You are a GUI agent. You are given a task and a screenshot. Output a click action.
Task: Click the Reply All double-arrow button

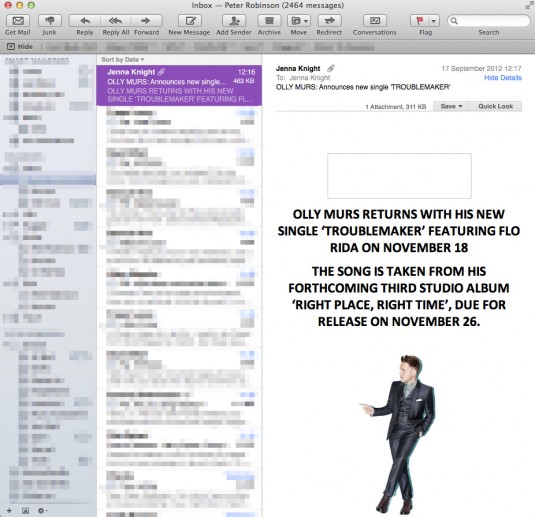pos(116,21)
